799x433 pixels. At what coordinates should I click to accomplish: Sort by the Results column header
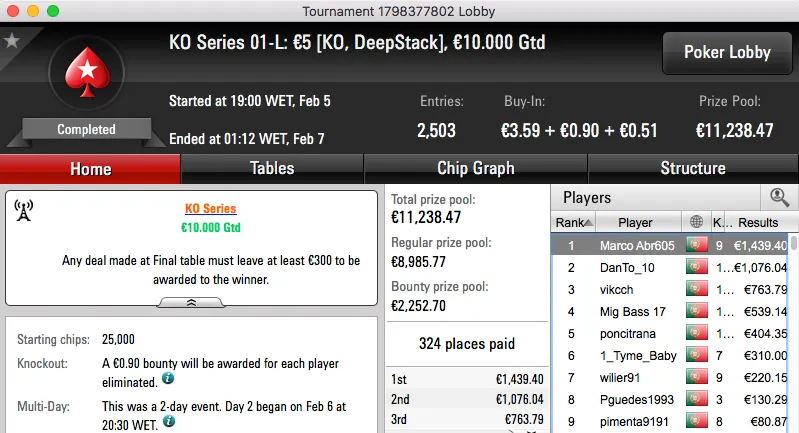(x=758, y=222)
